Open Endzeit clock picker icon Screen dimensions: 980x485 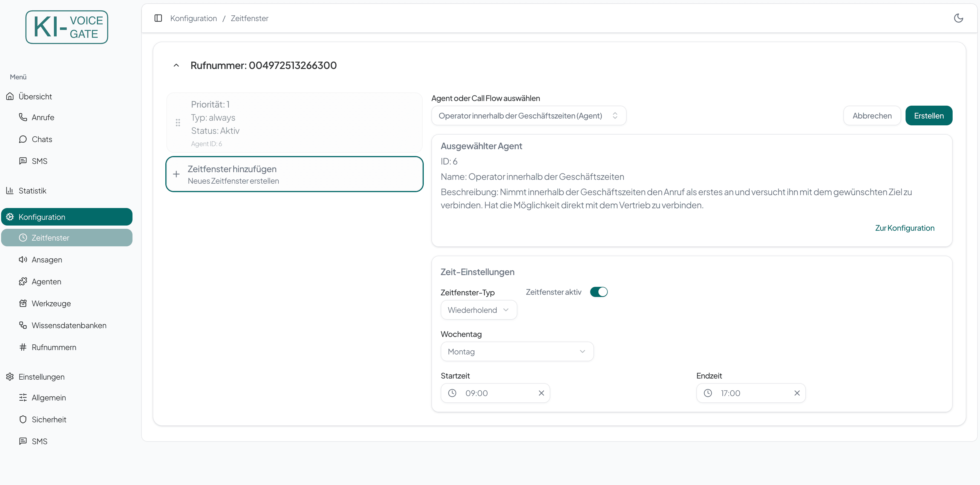(x=708, y=393)
